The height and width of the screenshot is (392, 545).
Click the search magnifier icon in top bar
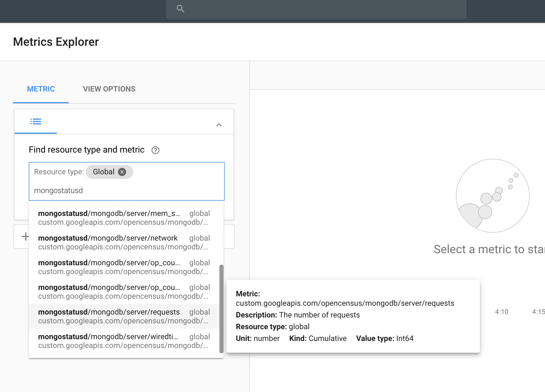point(180,9)
